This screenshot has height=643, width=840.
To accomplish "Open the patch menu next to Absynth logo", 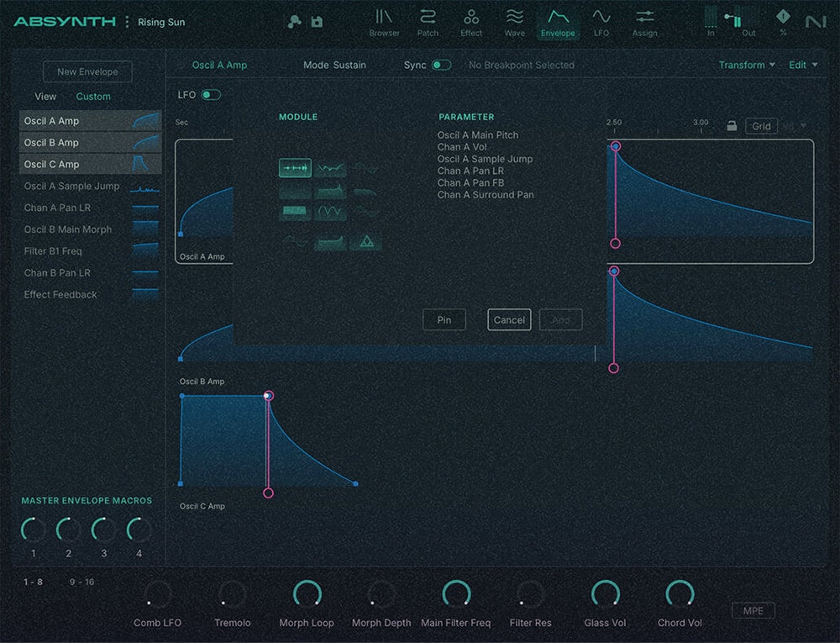I will pyautogui.click(x=128, y=22).
